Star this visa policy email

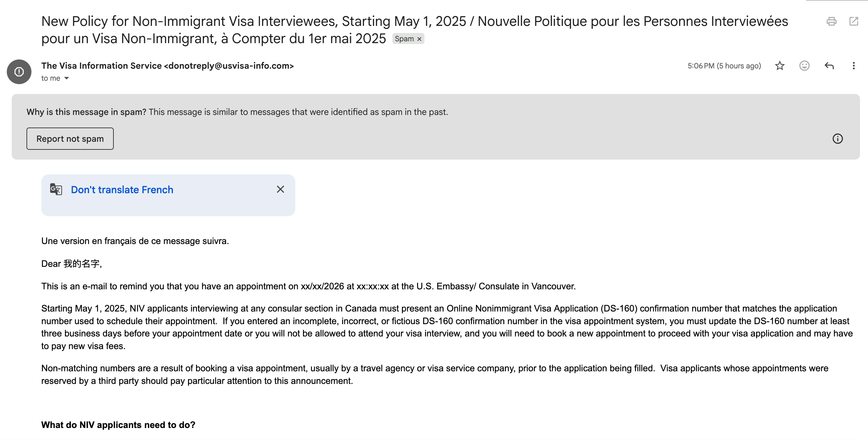[780, 66]
